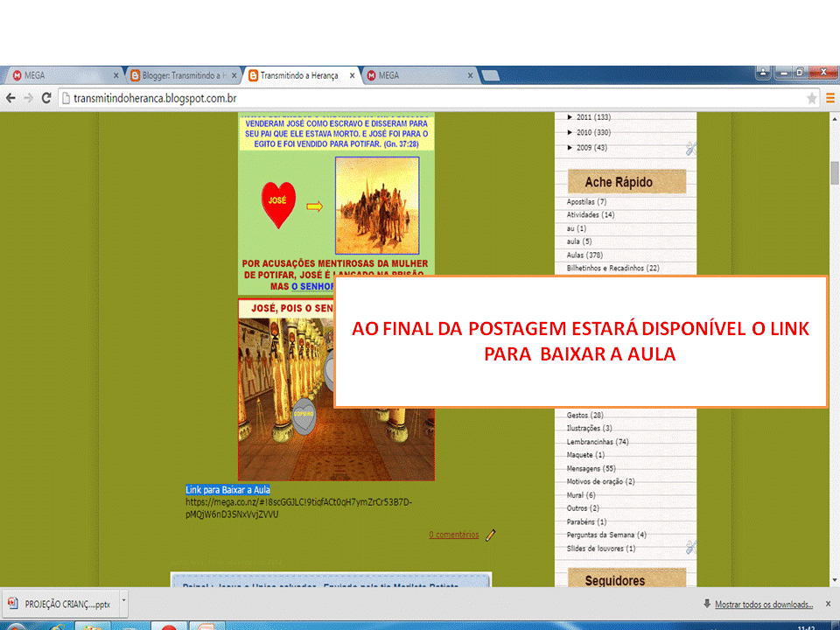Close the first MEGA tab
Image resolution: width=840 pixels, height=630 pixels.
tap(115, 75)
